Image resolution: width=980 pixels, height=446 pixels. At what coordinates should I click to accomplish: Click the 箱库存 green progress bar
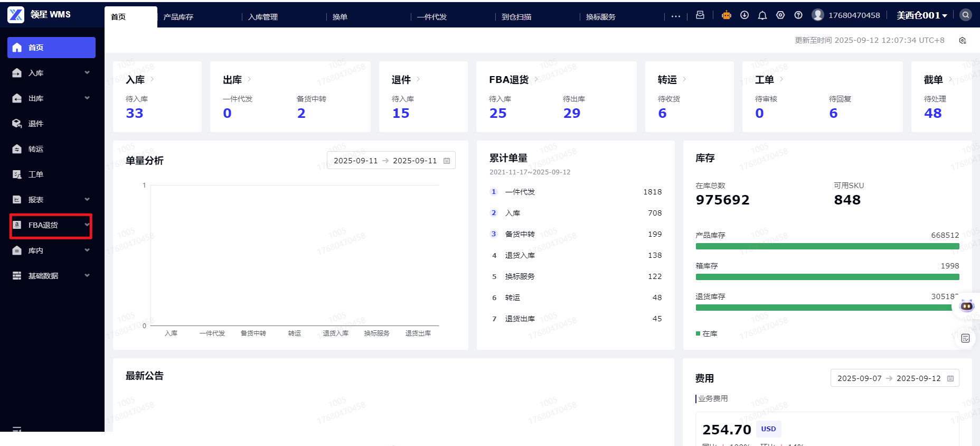(x=827, y=277)
